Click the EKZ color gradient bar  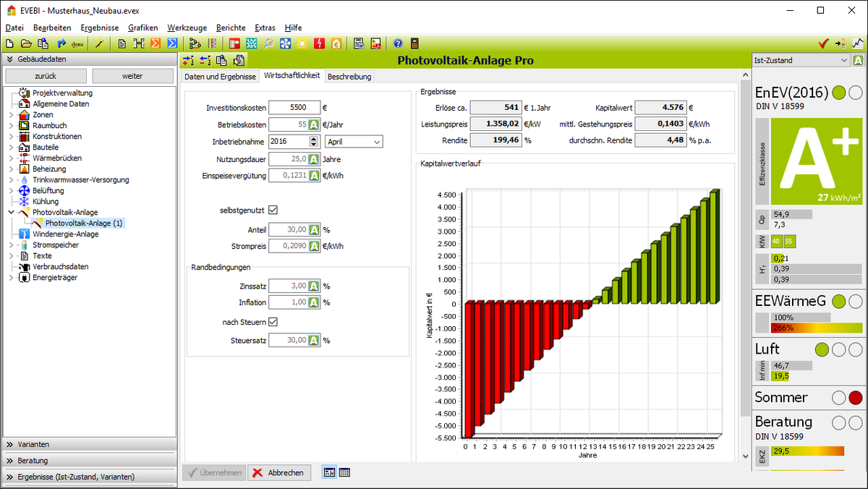pos(808,451)
